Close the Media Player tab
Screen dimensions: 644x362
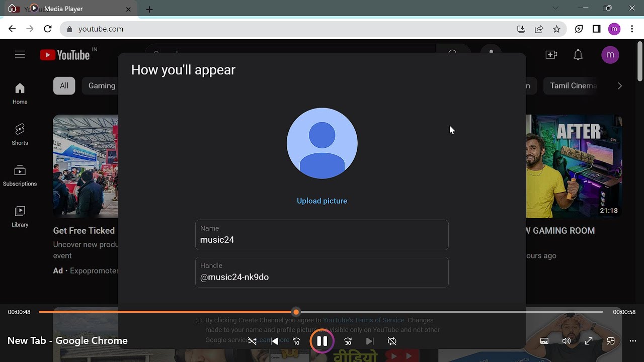point(128,9)
